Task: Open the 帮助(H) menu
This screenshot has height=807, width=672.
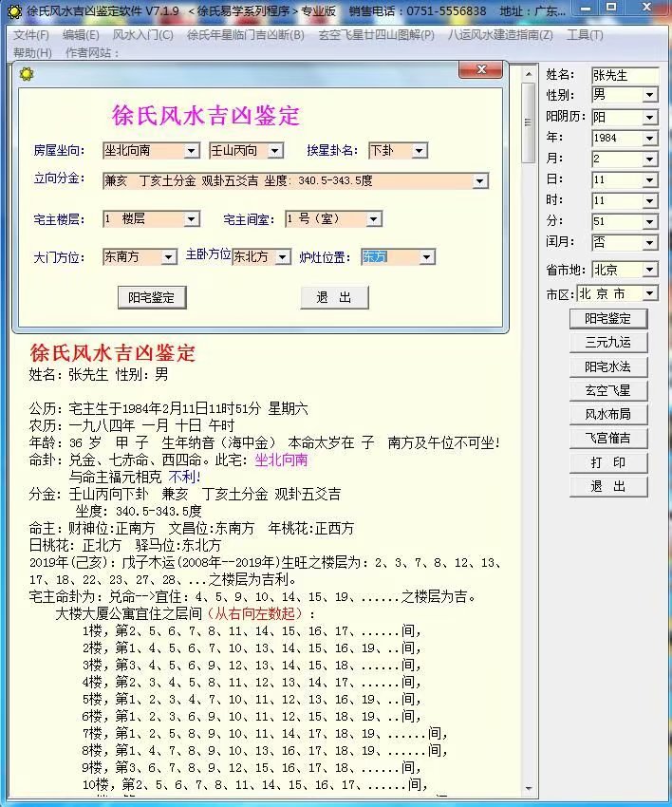Action: click(x=32, y=52)
